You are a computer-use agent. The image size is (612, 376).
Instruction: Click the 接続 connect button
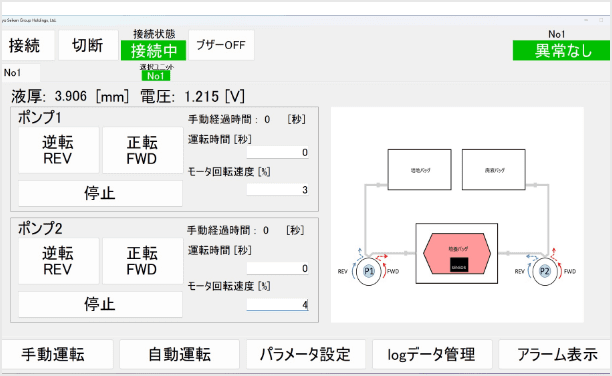pos(28,45)
